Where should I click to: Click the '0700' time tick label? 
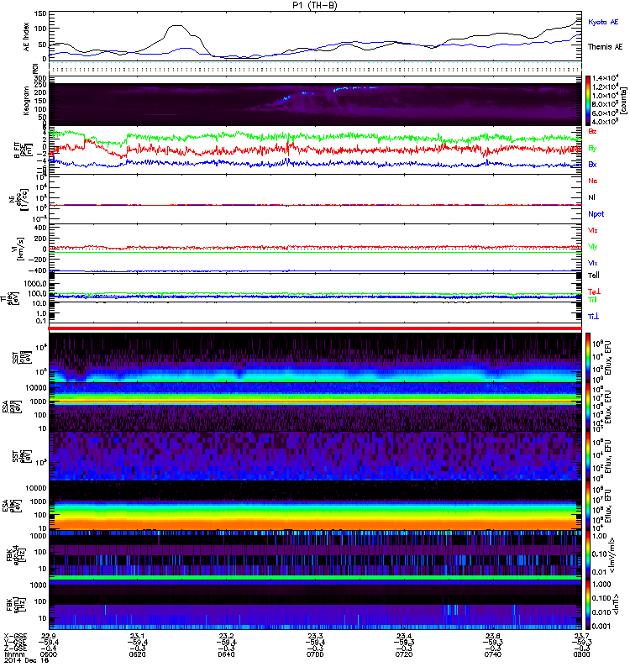tap(315, 654)
